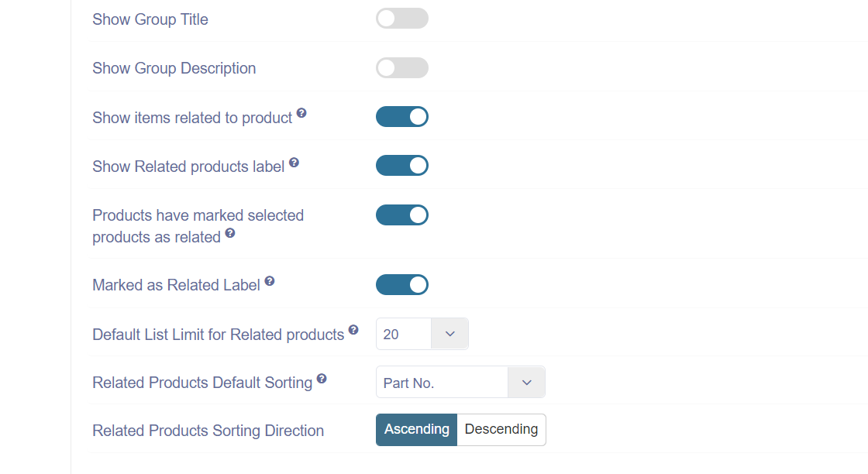868x474 pixels.
Task: Click the Show Group Title label text
Action: (x=150, y=19)
